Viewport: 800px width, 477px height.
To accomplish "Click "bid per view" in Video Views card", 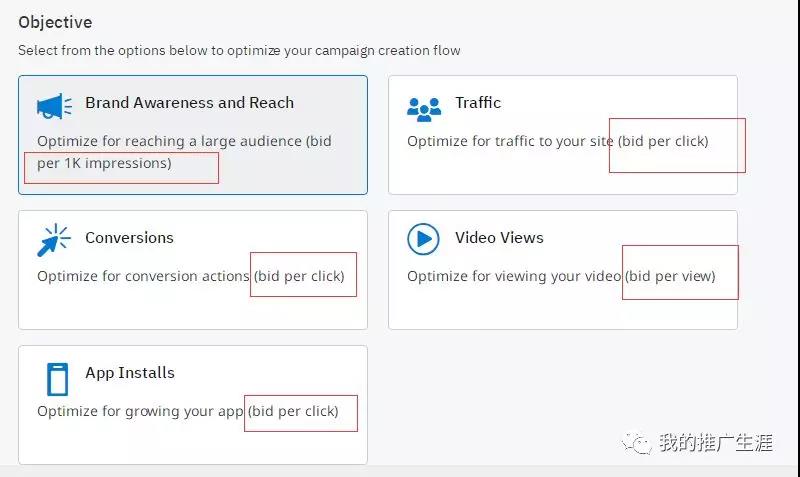I will (671, 277).
